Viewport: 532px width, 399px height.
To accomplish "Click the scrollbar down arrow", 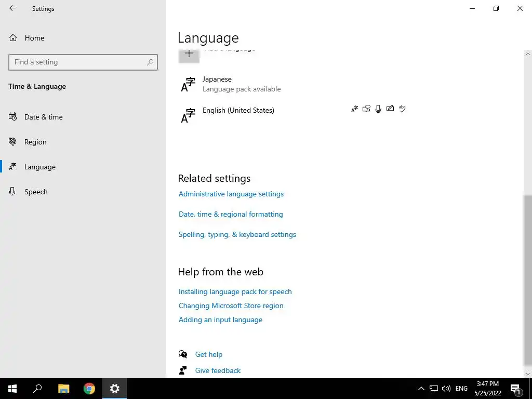I will point(528,374).
